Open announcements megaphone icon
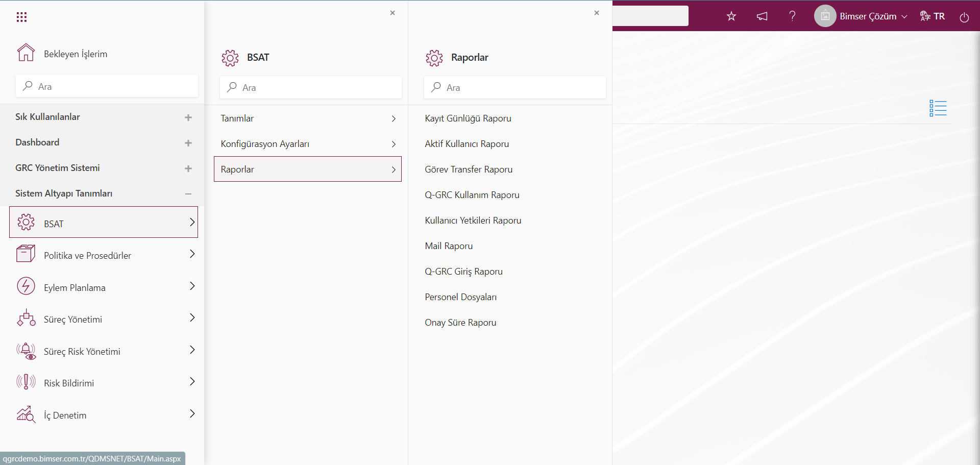This screenshot has height=465, width=980. click(x=762, y=16)
